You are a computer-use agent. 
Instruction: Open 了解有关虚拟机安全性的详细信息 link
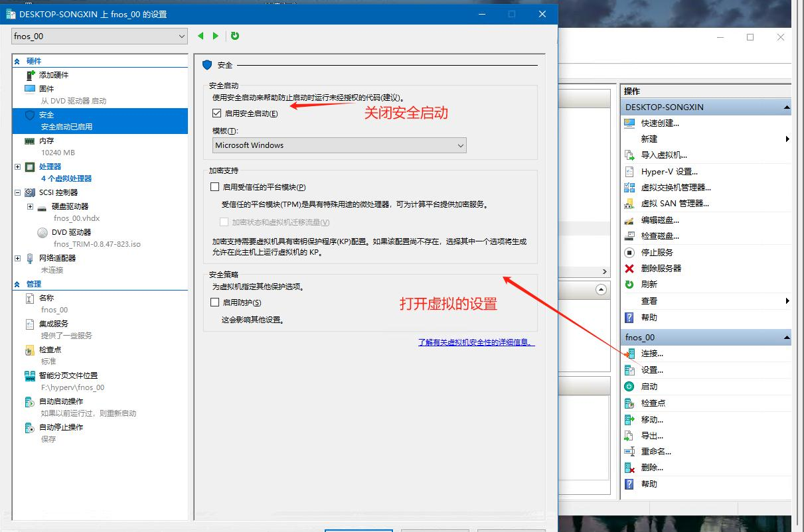476,343
